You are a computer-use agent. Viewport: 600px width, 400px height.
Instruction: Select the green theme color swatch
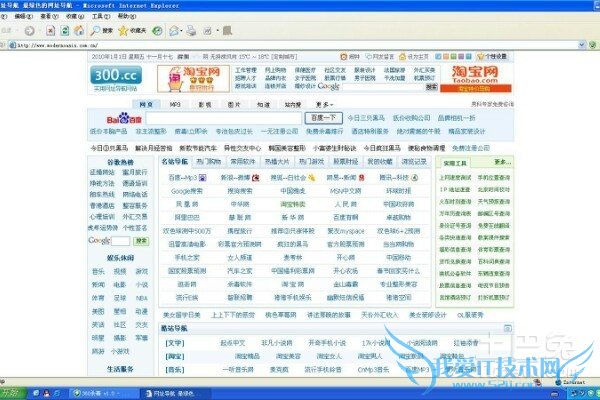click(453, 57)
